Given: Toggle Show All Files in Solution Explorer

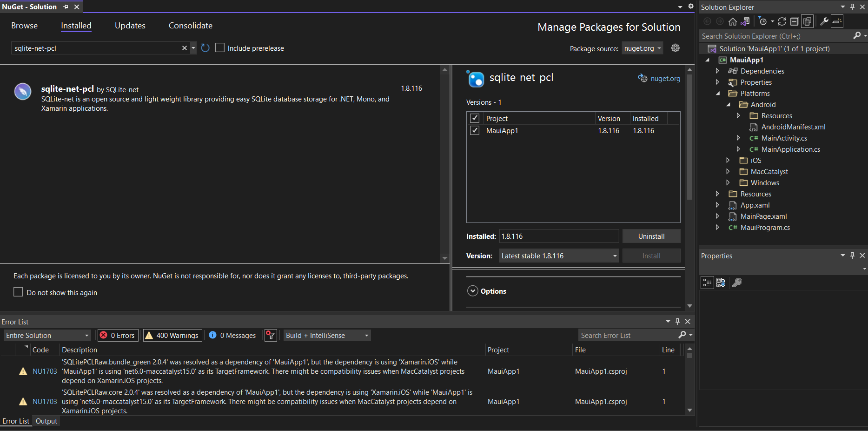Looking at the screenshot, I should point(808,21).
